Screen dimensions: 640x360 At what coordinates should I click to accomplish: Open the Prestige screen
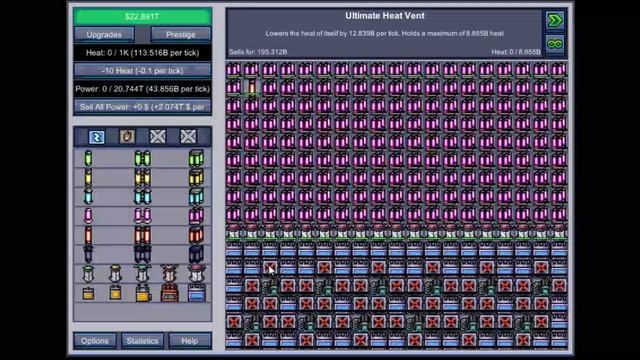(181, 35)
